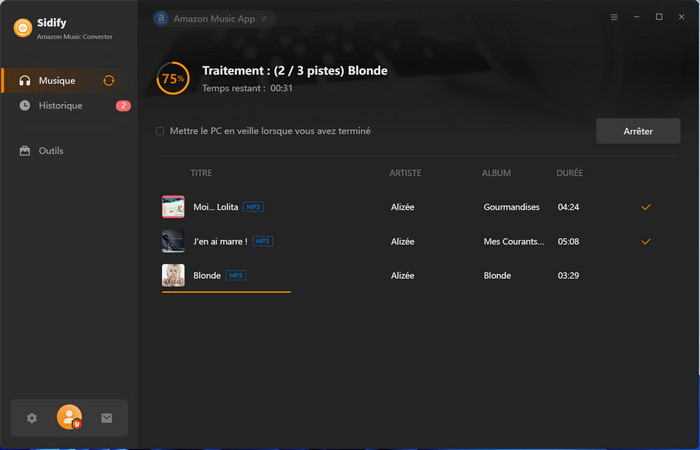Click the Sidify logo icon
This screenshot has height=450, width=700.
coord(22,29)
